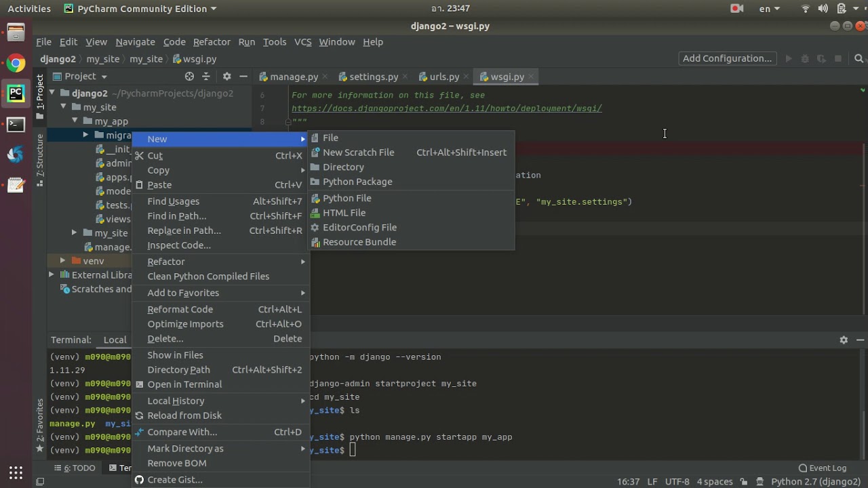Click the screen recording indicator icon
The height and width of the screenshot is (488, 868).
[x=736, y=9]
